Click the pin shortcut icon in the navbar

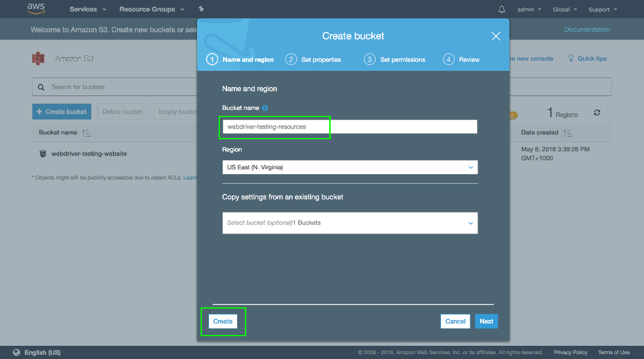(201, 10)
